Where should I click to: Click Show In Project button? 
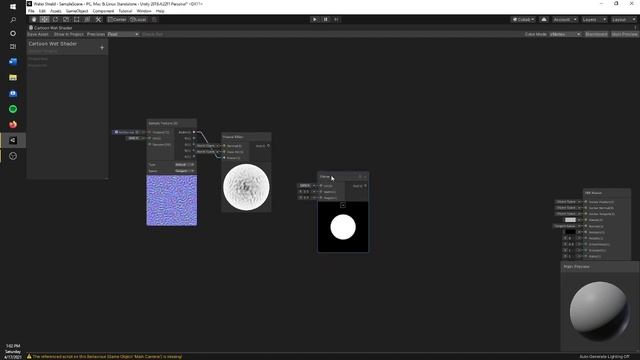pos(69,34)
